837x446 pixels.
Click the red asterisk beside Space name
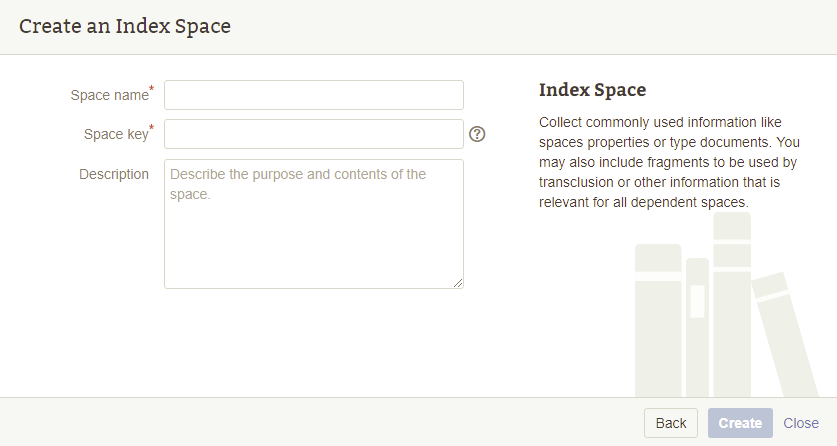[152, 90]
